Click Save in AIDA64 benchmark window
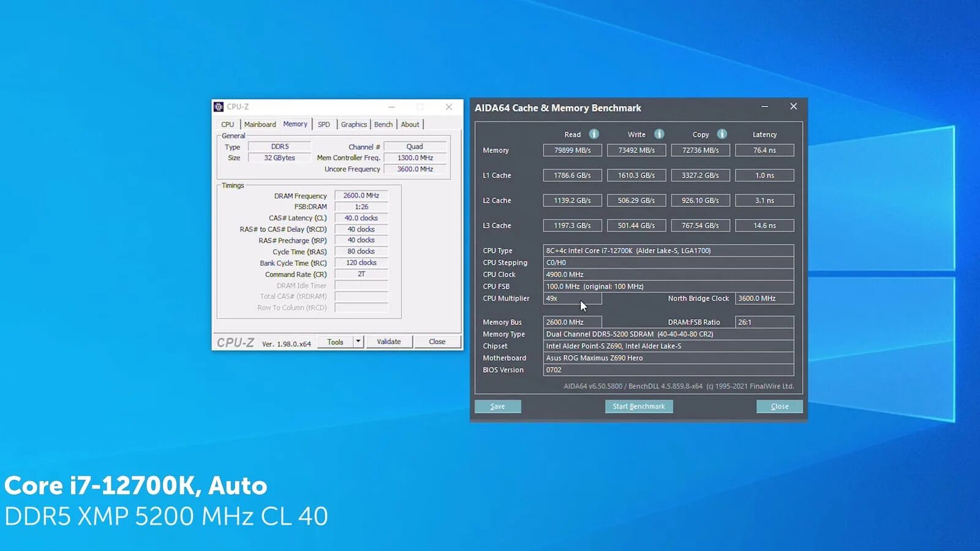 pos(498,407)
